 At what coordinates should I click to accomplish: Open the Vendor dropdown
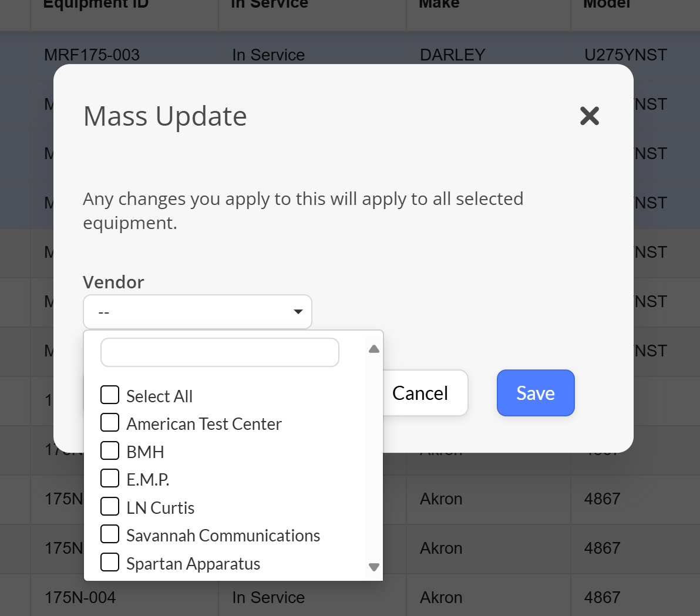(197, 312)
